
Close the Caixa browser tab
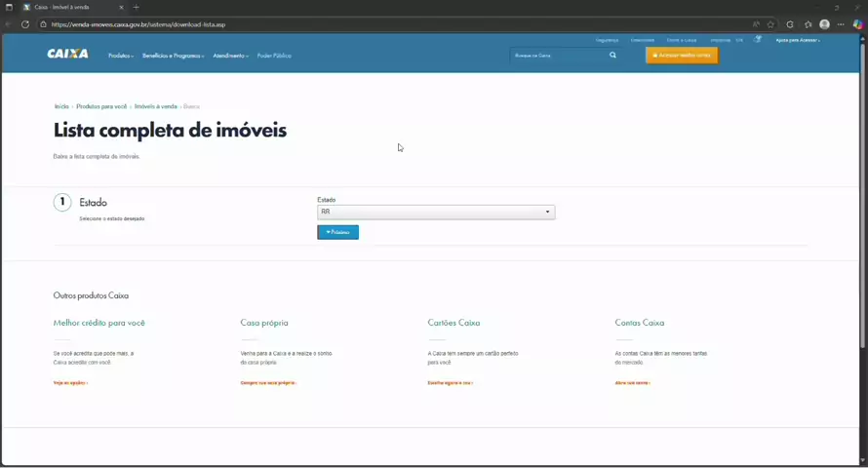tap(121, 7)
